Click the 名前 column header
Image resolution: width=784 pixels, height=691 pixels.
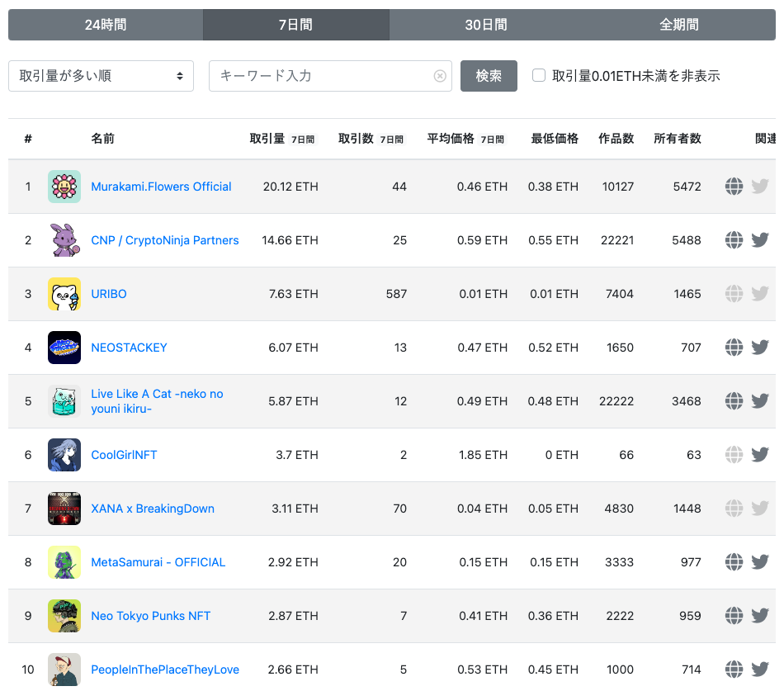pos(102,139)
